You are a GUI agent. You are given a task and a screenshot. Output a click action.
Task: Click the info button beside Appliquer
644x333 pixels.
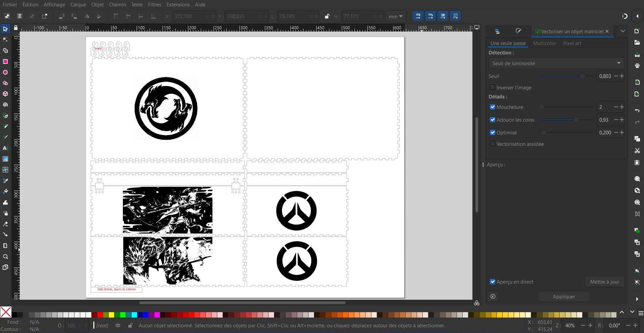pos(493,296)
